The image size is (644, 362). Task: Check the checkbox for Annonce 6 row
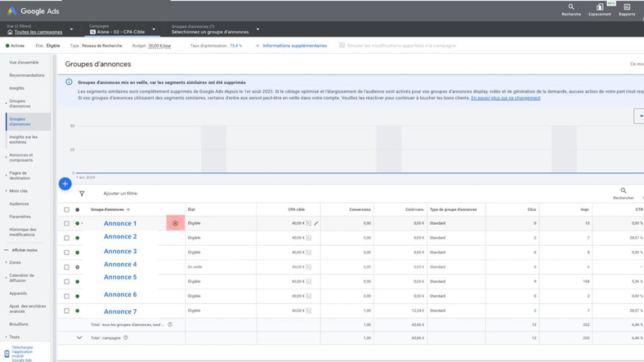coord(67,296)
